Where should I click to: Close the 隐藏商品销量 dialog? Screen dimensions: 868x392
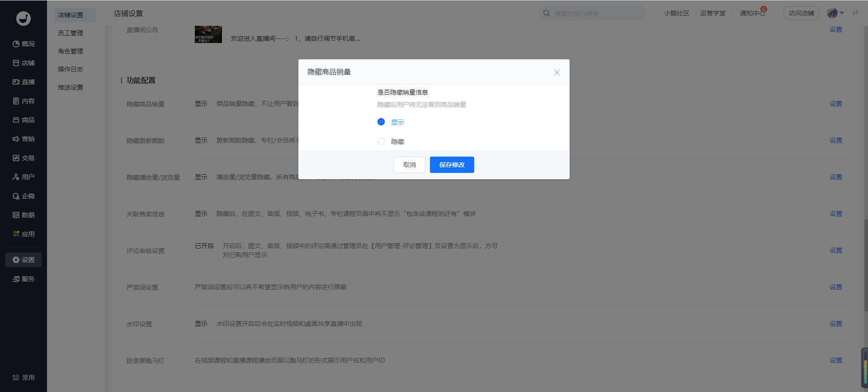pyautogui.click(x=557, y=72)
